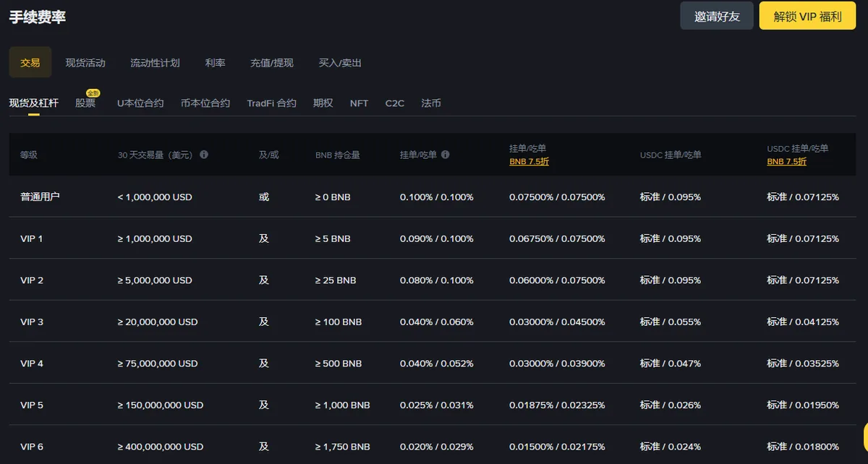Viewport: 868px width, 464px height.
Task: Open 股票 sub-tab
Action: pos(85,103)
